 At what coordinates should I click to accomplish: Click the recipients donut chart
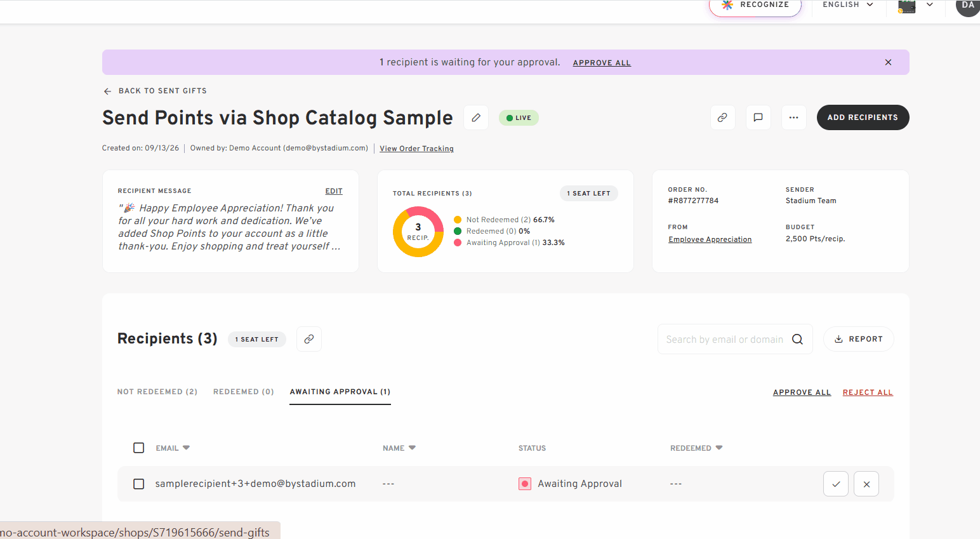[418, 232]
